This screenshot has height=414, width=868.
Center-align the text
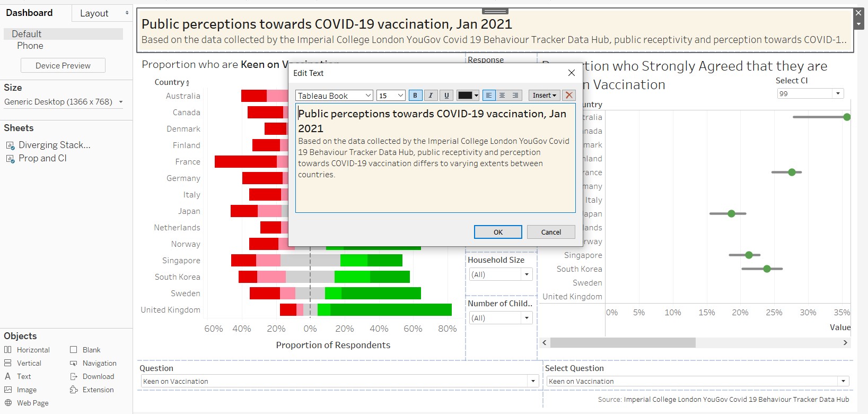(502, 96)
